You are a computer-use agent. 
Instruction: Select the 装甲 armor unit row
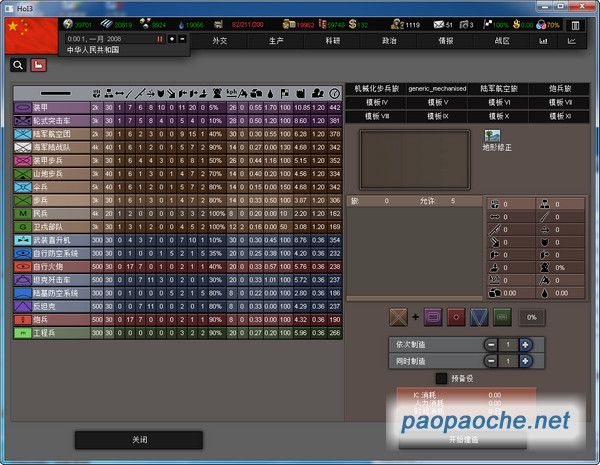pos(178,108)
